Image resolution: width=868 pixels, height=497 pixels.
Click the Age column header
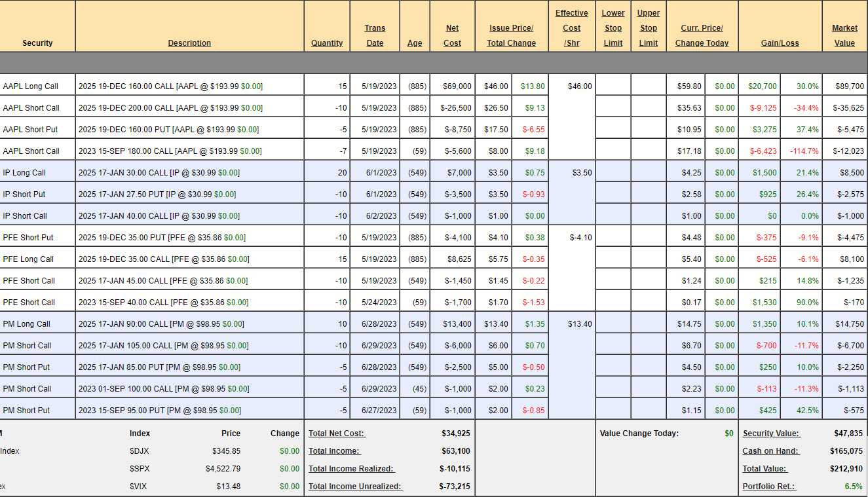415,43
